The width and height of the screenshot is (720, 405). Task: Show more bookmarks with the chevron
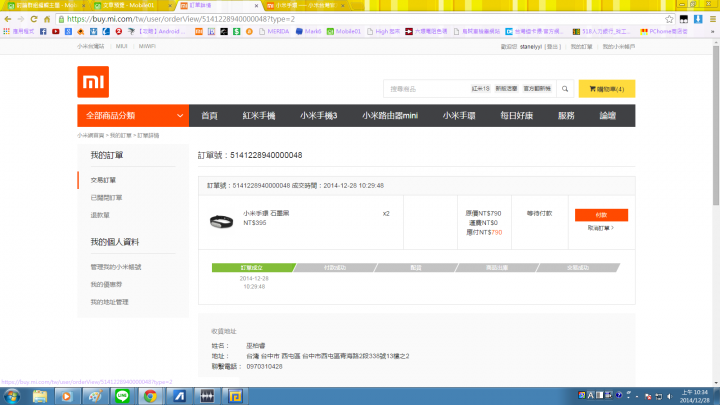pyautogui.click(x=713, y=32)
